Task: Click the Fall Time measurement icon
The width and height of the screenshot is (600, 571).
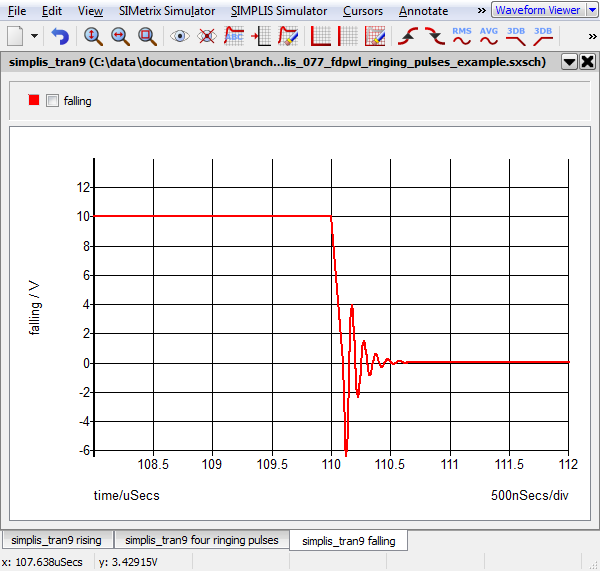Action: (434, 37)
